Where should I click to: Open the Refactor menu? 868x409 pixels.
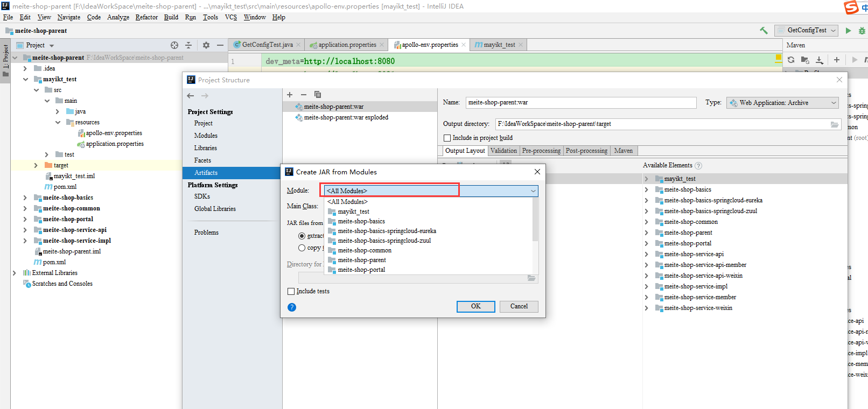point(146,17)
